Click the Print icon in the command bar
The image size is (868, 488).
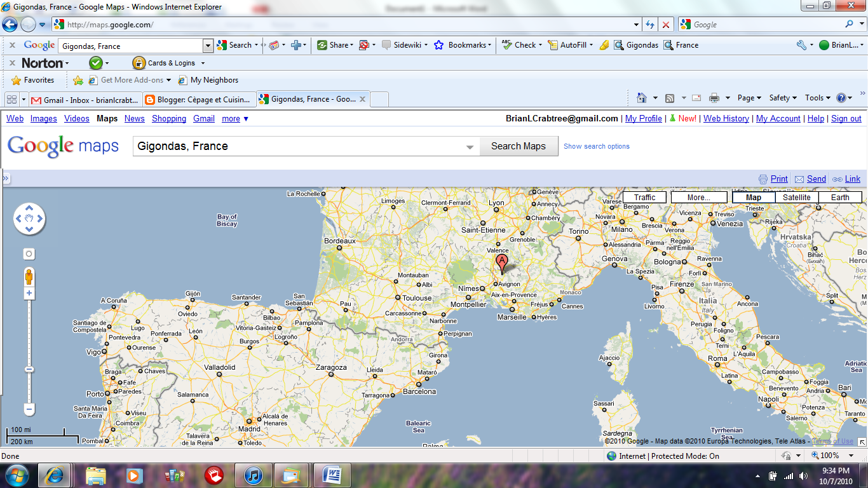[x=714, y=98]
